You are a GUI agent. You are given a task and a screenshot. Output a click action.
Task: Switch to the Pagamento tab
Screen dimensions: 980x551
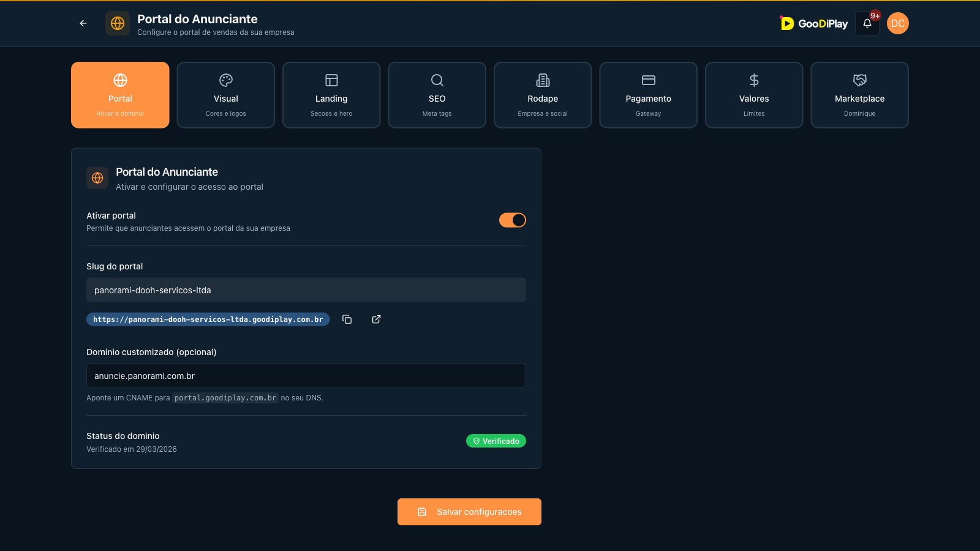[649, 95]
